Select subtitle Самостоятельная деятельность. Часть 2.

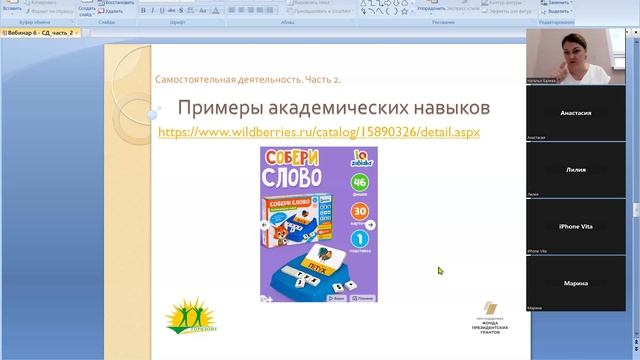(x=248, y=80)
